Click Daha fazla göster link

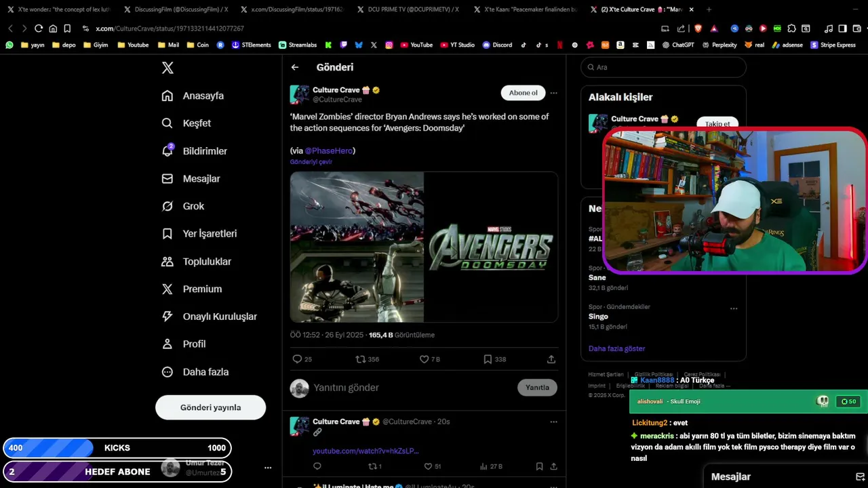[x=616, y=348]
